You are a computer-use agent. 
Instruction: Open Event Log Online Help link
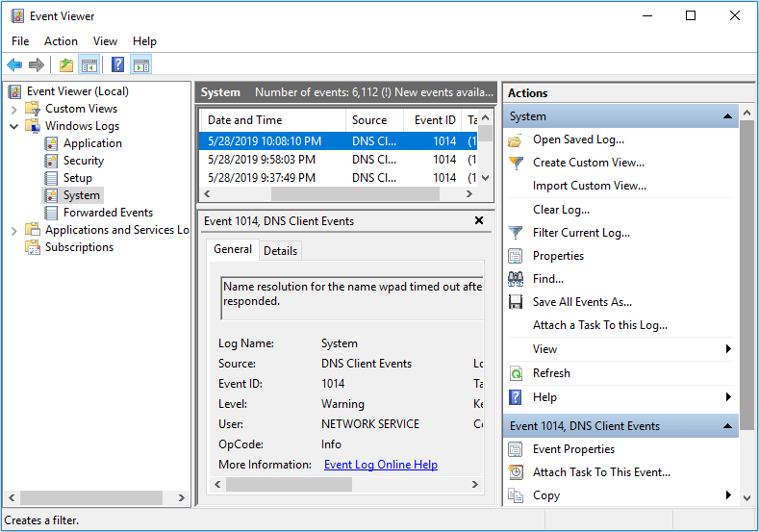[380, 465]
